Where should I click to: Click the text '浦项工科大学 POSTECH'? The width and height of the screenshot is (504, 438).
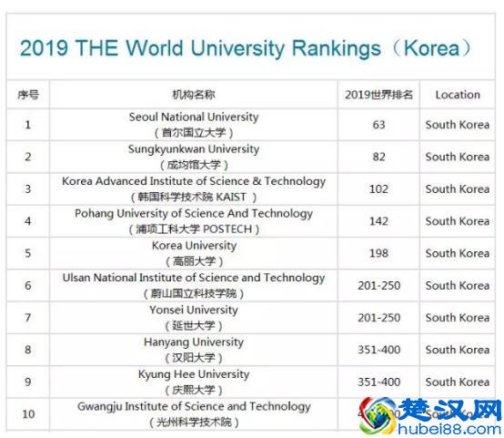pyautogui.click(x=194, y=229)
